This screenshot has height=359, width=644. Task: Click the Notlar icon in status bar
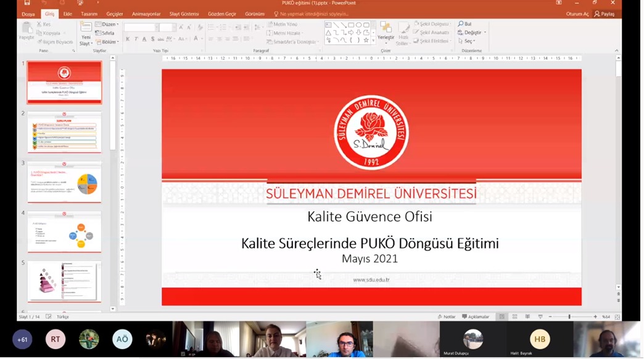(x=447, y=317)
